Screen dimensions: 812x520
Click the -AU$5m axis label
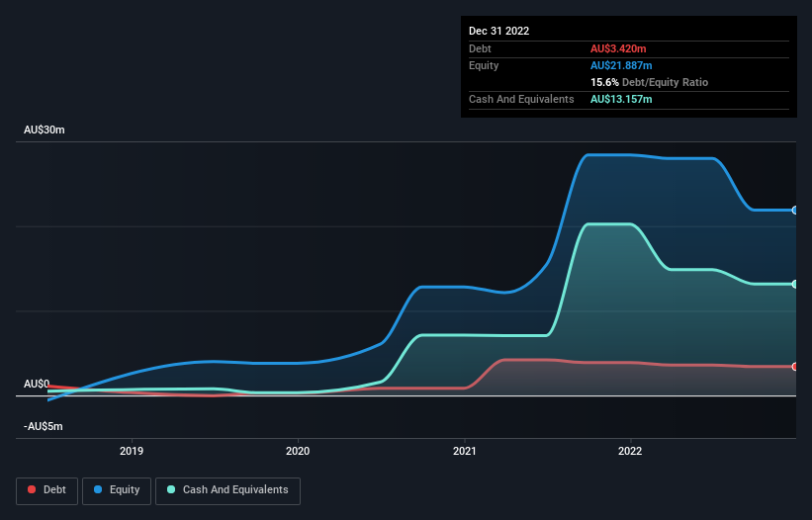43,426
